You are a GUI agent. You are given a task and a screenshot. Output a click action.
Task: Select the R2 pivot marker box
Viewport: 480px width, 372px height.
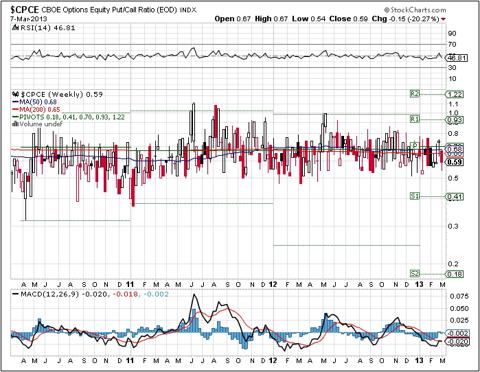[415, 94]
